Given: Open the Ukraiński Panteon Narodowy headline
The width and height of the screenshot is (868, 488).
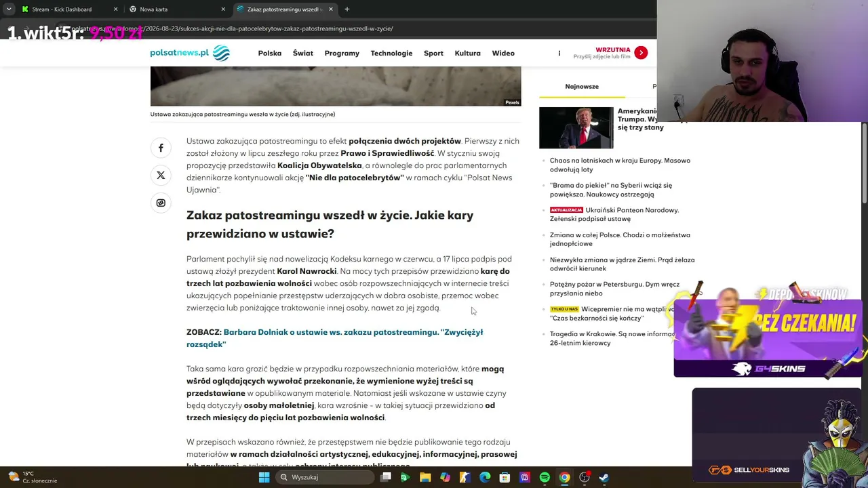Looking at the screenshot, I should click(614, 214).
